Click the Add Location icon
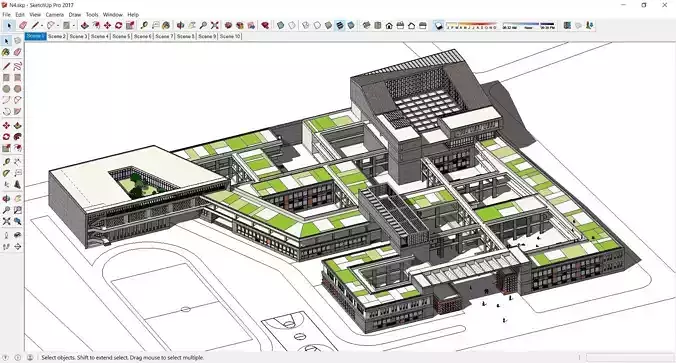 tap(567, 25)
